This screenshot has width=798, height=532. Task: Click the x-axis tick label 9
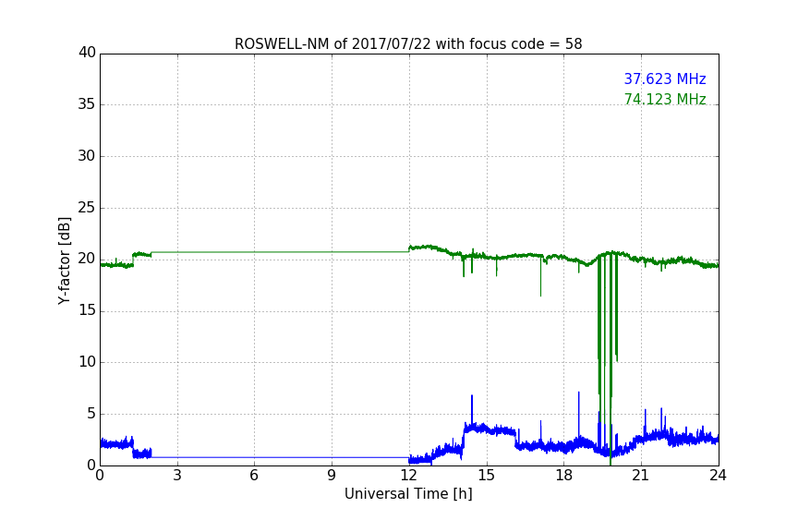332,476
